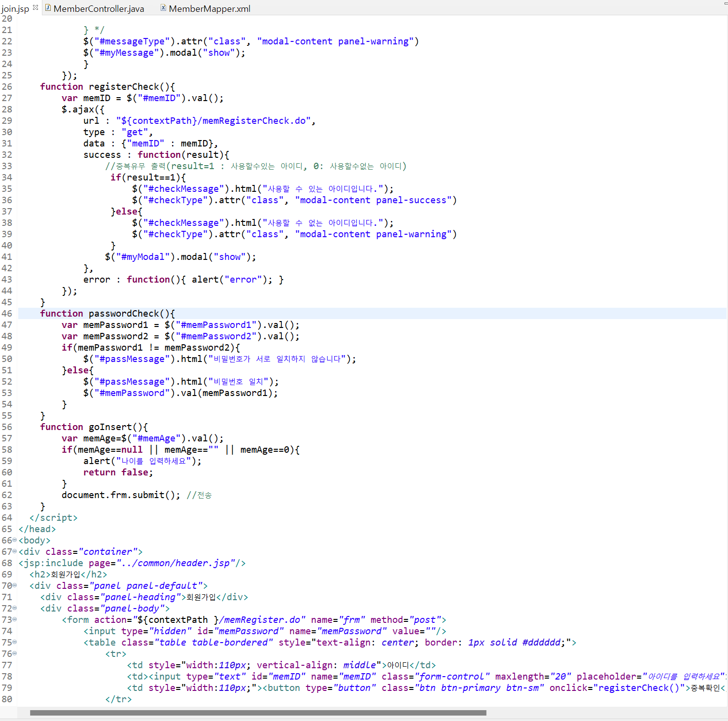The width and height of the screenshot is (728, 721).
Task: Click the 'error : function(){ alert("error"); }' line
Action: point(183,280)
